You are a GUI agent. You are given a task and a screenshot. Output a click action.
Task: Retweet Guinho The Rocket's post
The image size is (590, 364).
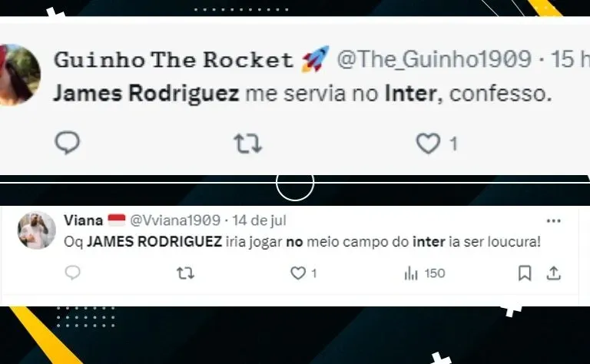[x=247, y=144]
